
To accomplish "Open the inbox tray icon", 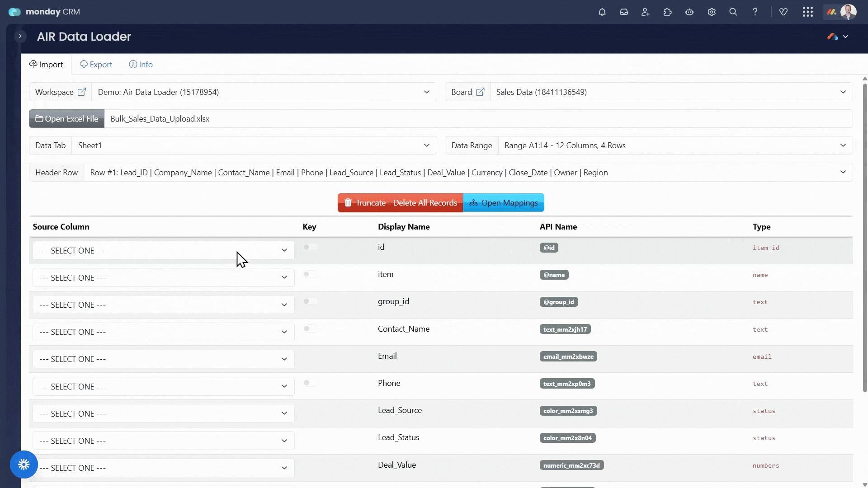I will click(x=624, y=12).
